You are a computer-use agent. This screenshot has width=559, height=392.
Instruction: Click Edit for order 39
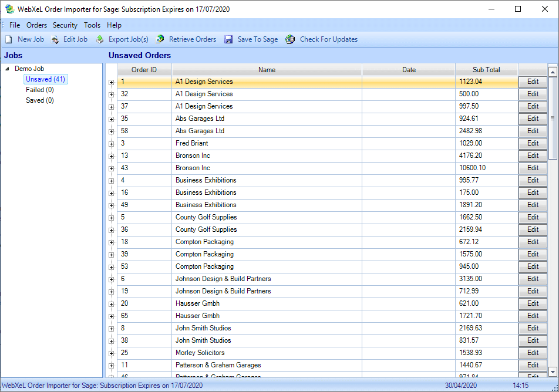coord(533,254)
